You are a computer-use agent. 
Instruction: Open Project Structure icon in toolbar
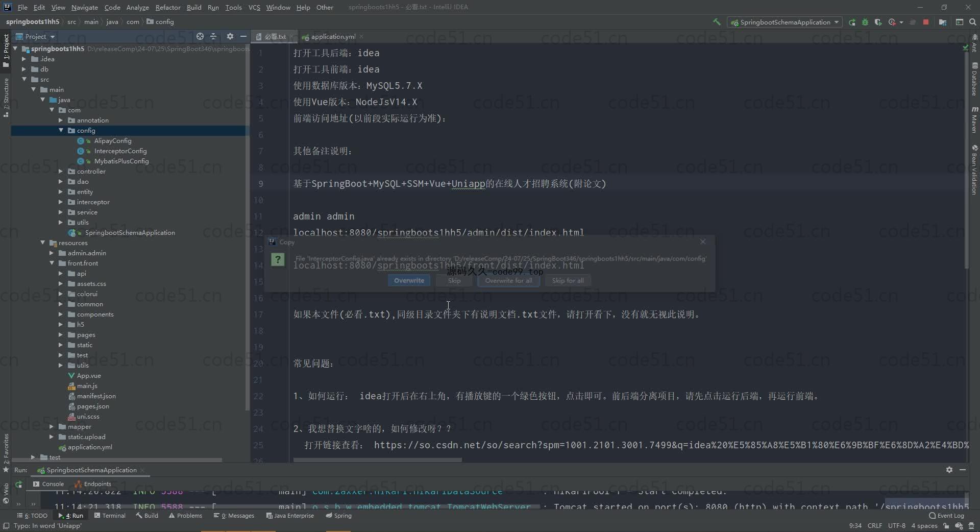(x=943, y=22)
